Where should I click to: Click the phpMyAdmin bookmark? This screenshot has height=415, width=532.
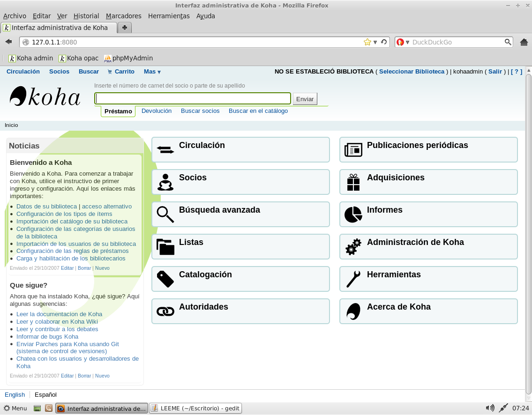click(x=128, y=59)
